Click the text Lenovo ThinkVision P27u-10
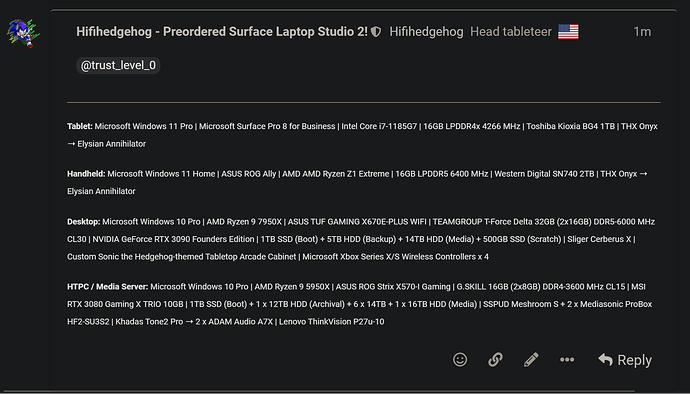This screenshot has width=690, height=394. (332, 322)
